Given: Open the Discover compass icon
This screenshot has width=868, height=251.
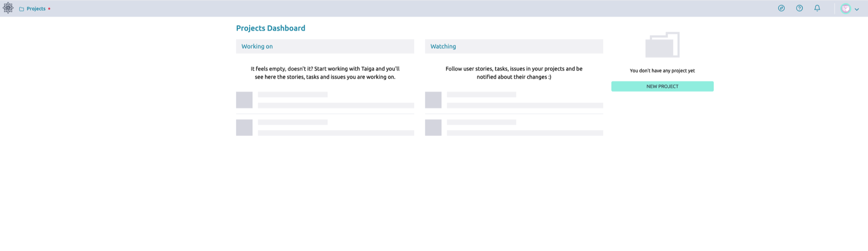Looking at the screenshot, I should click(781, 8).
